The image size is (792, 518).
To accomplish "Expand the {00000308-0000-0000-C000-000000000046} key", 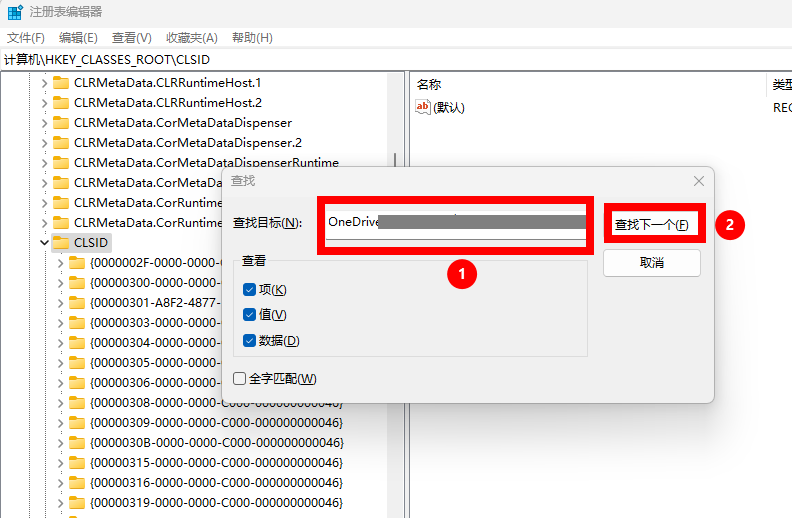I will (60, 403).
